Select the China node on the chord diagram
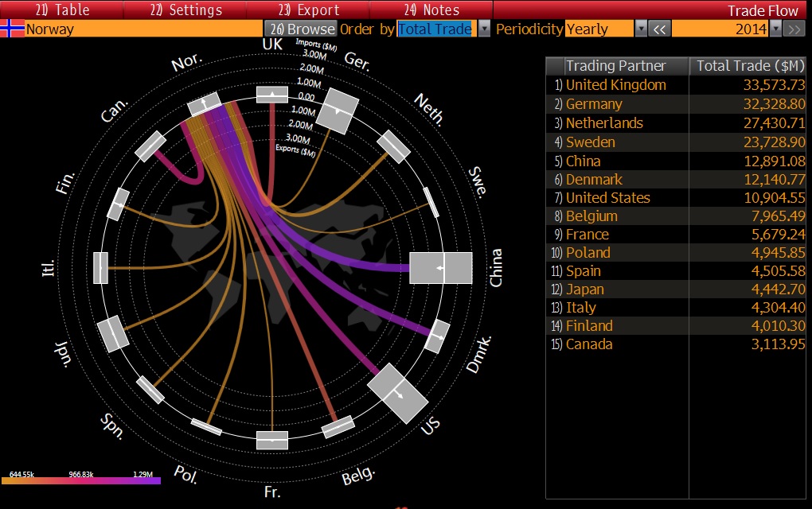The width and height of the screenshot is (812, 509). click(x=440, y=269)
